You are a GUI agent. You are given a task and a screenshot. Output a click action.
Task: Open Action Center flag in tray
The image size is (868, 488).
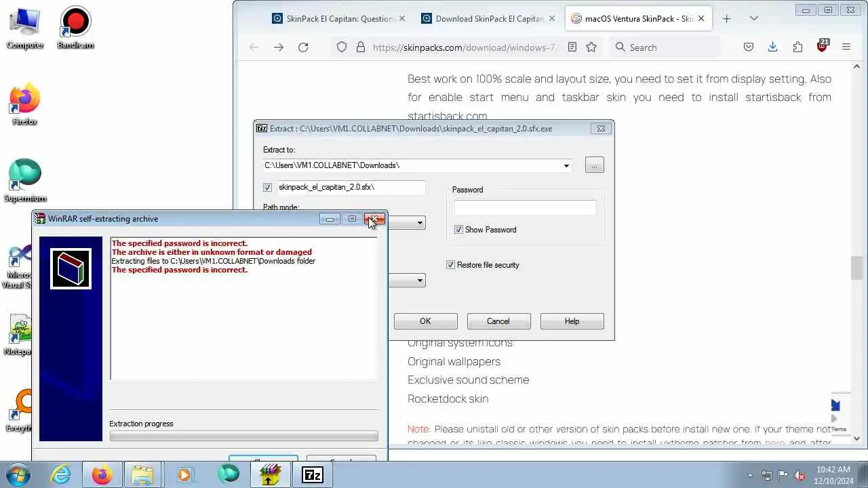click(x=783, y=475)
